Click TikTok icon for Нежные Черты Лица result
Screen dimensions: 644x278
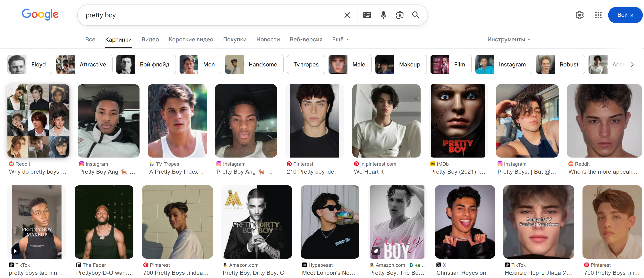point(507,265)
